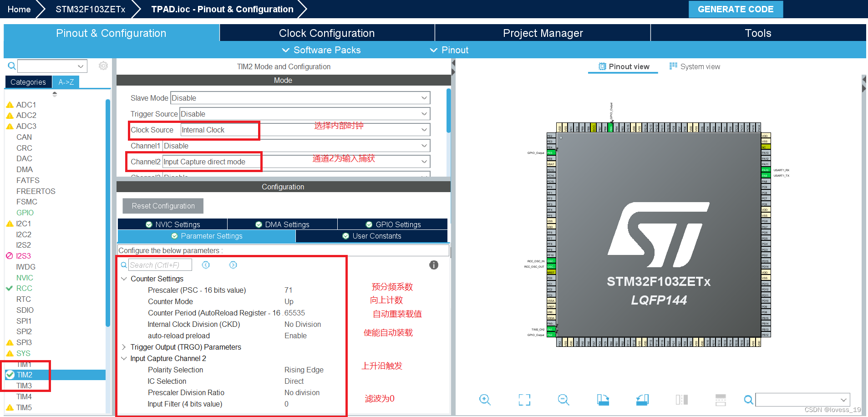This screenshot has height=417, width=868.
Task: Rotate the chip pinout counter-clockwise
Action: click(642, 400)
